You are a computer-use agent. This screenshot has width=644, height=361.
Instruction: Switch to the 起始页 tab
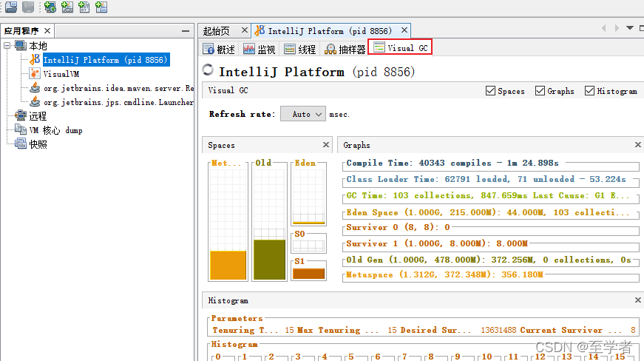pos(216,31)
